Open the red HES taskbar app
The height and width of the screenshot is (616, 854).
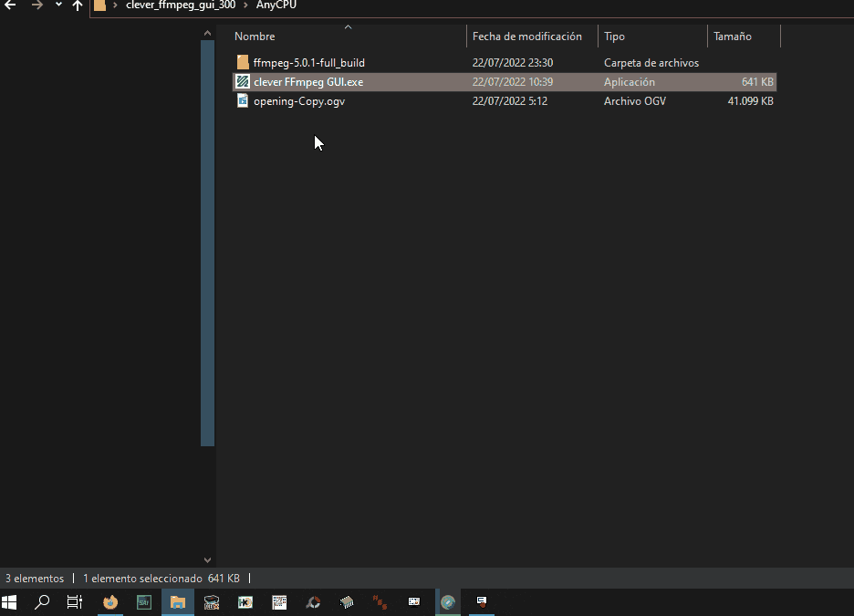tap(380, 601)
